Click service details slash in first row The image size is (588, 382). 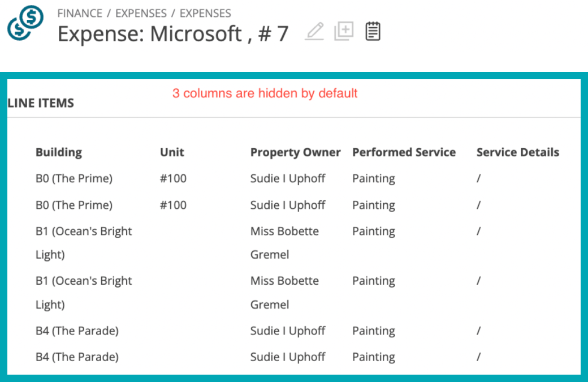pyautogui.click(x=478, y=179)
